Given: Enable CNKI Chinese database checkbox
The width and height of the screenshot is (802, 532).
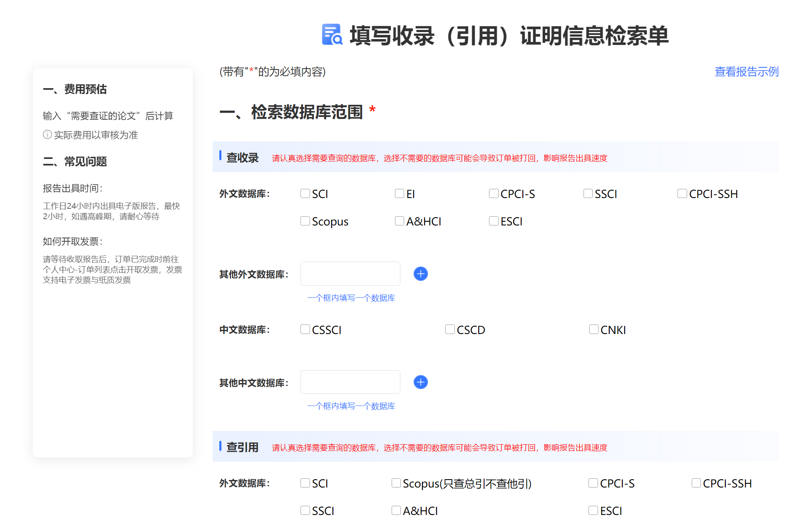Looking at the screenshot, I should click(594, 329).
